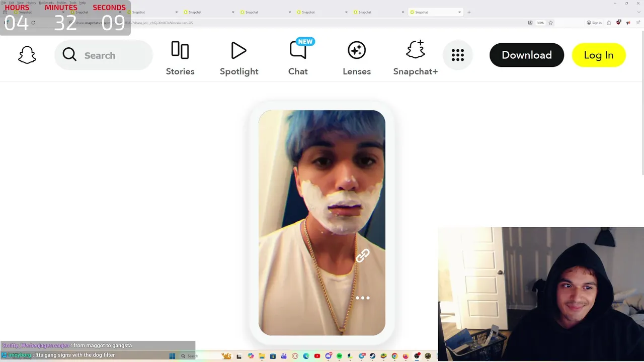Click the browser Sign in button
This screenshot has width=644, height=362.
click(x=594, y=23)
